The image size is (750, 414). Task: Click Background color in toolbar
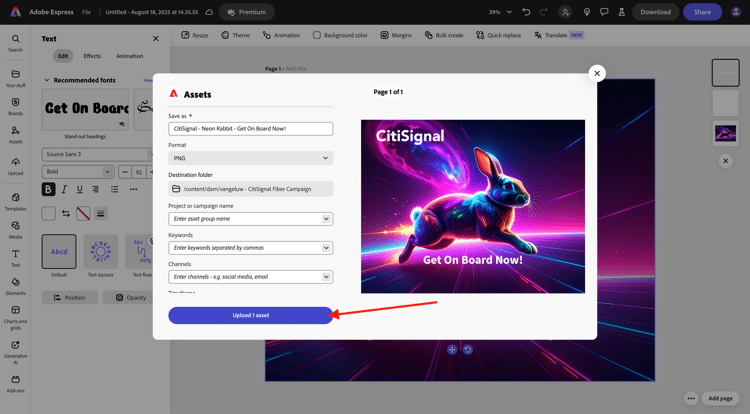click(340, 35)
